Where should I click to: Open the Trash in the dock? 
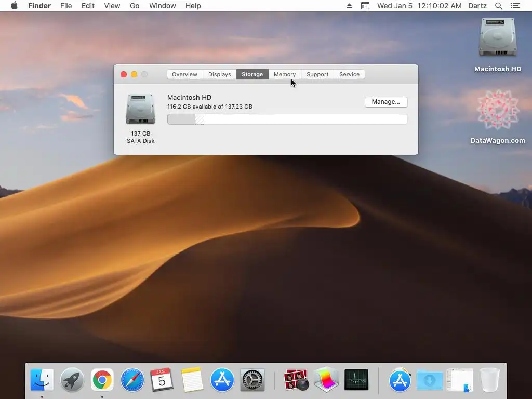click(490, 380)
